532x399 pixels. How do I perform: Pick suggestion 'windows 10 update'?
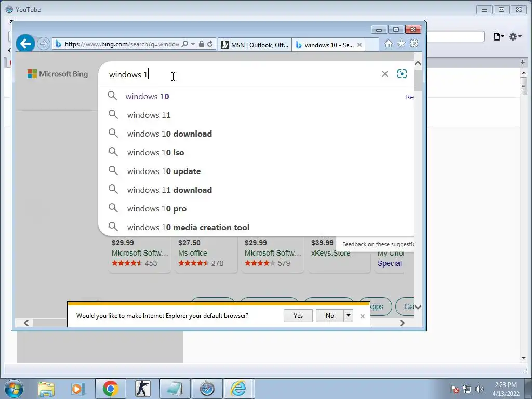coord(256,171)
